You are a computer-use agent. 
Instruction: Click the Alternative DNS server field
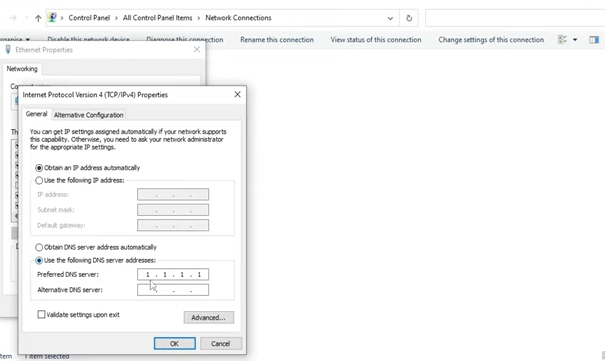point(173,290)
